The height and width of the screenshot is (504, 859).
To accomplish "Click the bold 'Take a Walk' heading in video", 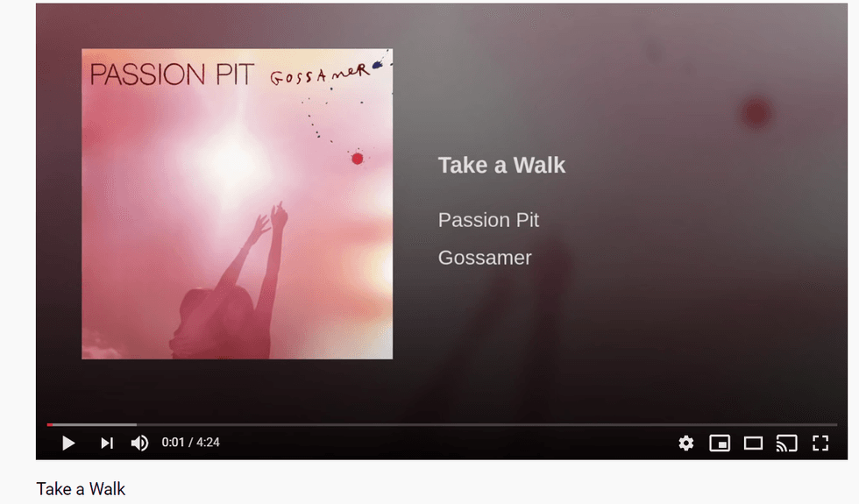I will pos(501,166).
